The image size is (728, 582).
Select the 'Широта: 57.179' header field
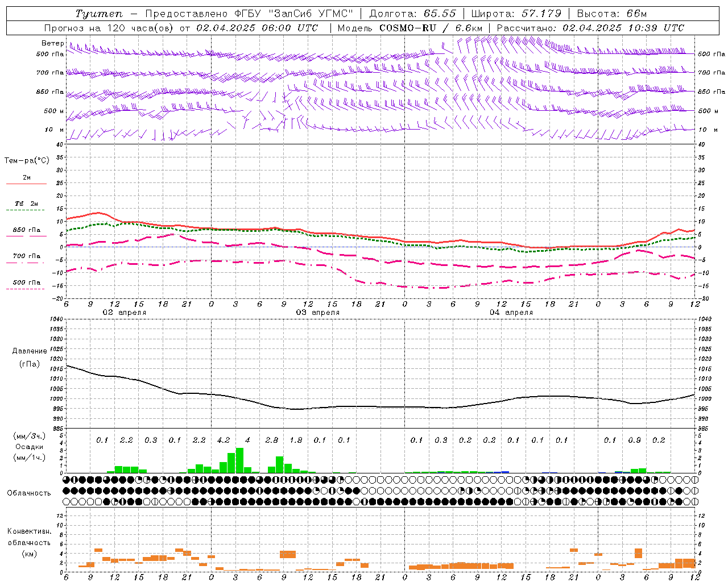pyautogui.click(x=516, y=14)
